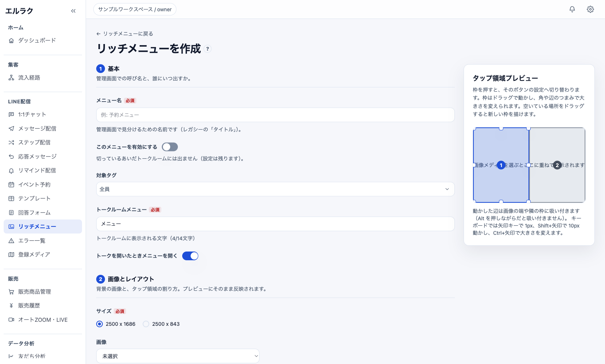Screen dimensions: 605x364
Task: Open the 対象タグ dropdown showing 全員
Action: (276, 189)
